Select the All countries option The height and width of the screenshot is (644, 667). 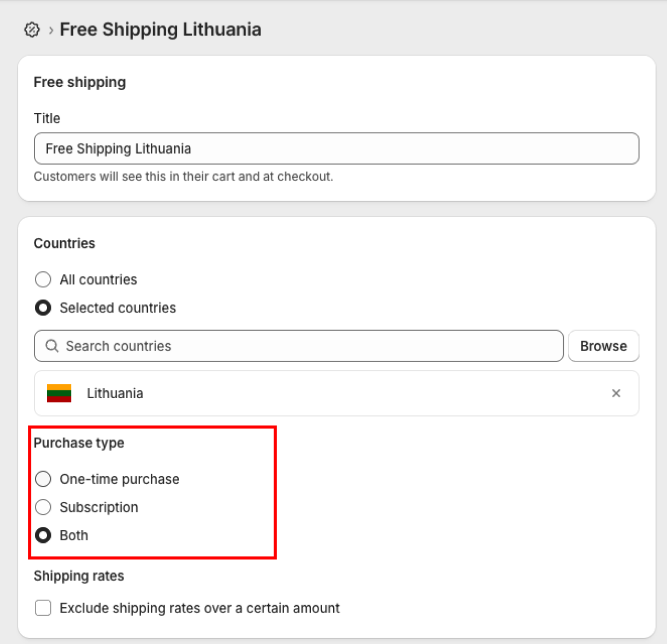[43, 279]
